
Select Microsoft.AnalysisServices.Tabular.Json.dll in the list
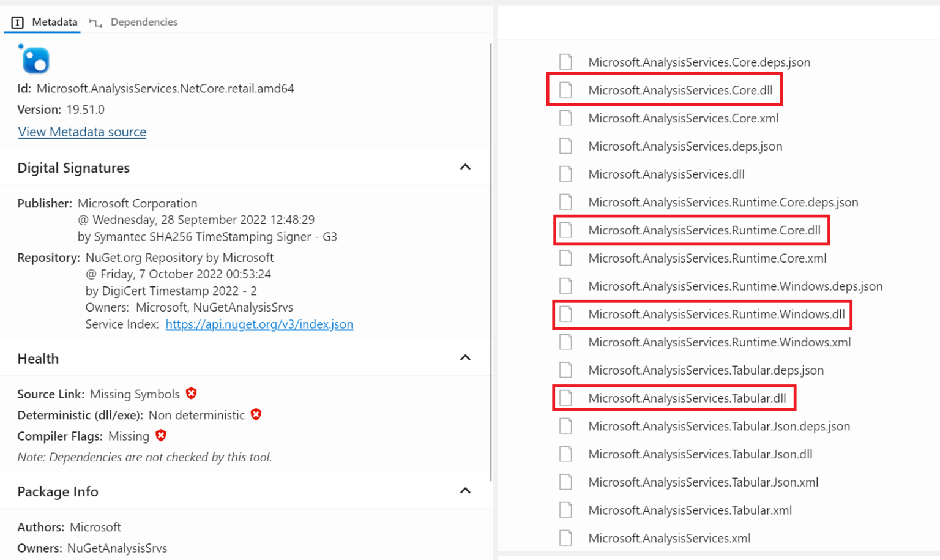(700, 454)
